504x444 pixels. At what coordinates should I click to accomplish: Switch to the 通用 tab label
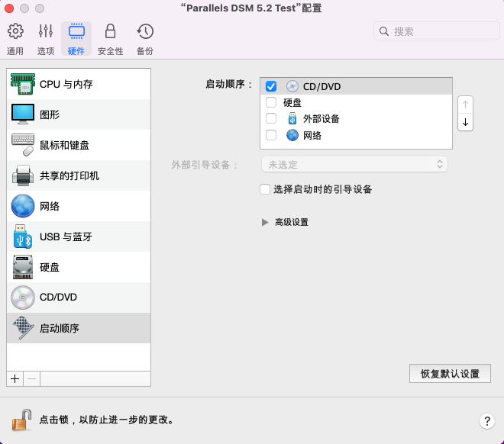tap(15, 51)
